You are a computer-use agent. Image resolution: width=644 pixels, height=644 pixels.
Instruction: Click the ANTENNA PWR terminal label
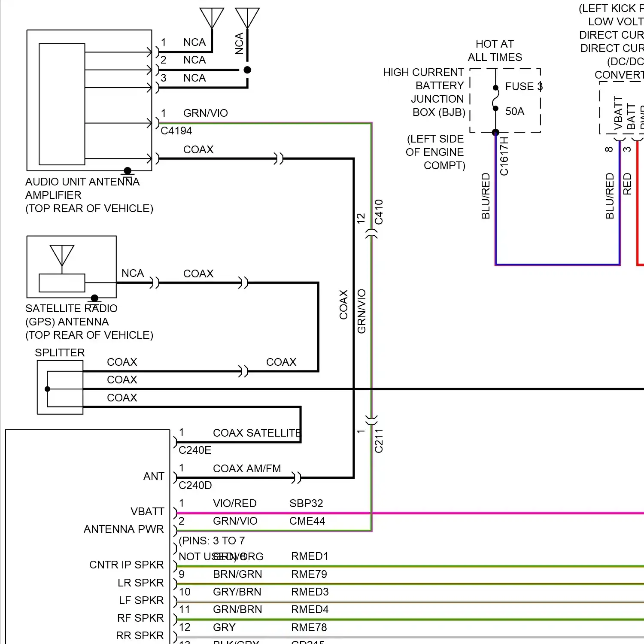[x=124, y=529]
